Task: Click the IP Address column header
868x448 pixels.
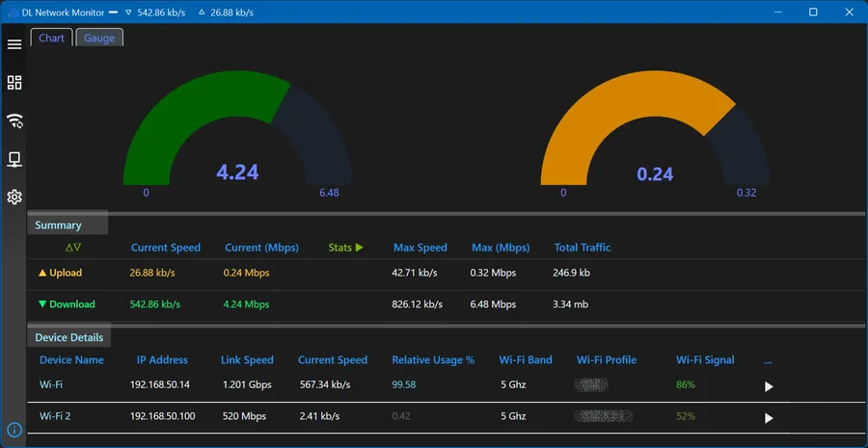Action: [x=162, y=360]
